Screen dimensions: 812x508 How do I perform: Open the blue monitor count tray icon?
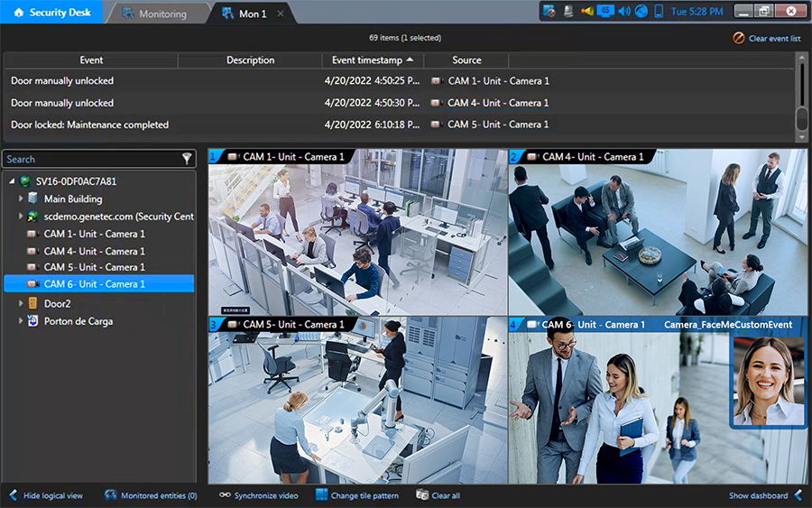[x=604, y=11]
